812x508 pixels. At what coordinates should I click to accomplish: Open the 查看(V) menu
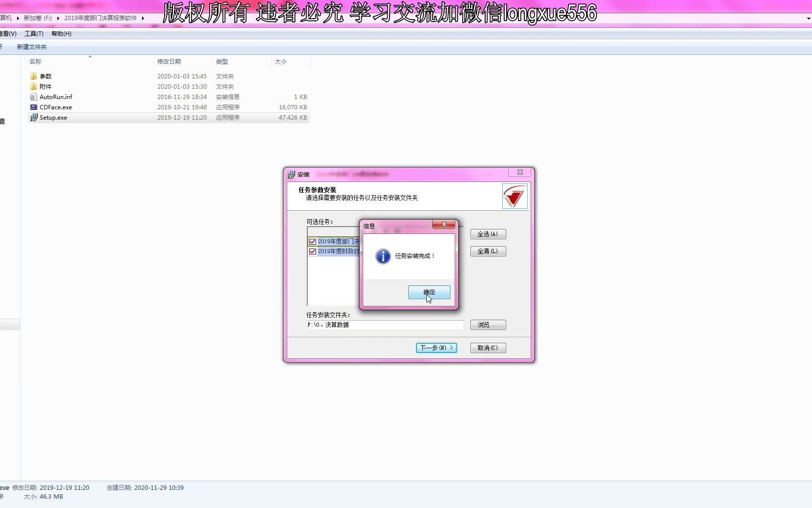tap(8, 33)
